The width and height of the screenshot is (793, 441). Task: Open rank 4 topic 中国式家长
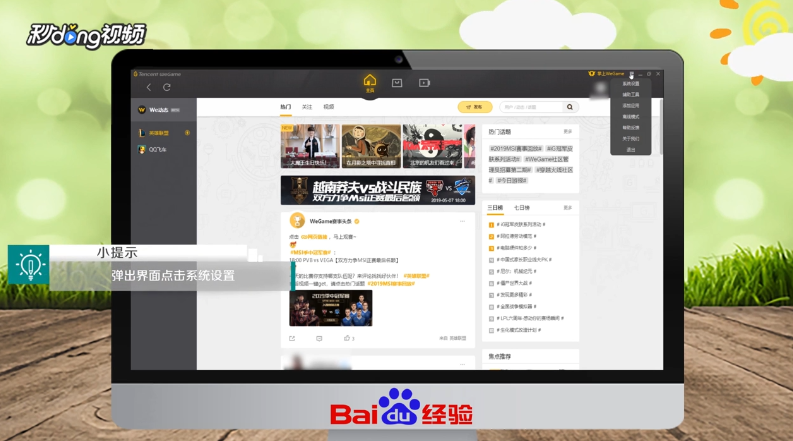(x=524, y=259)
